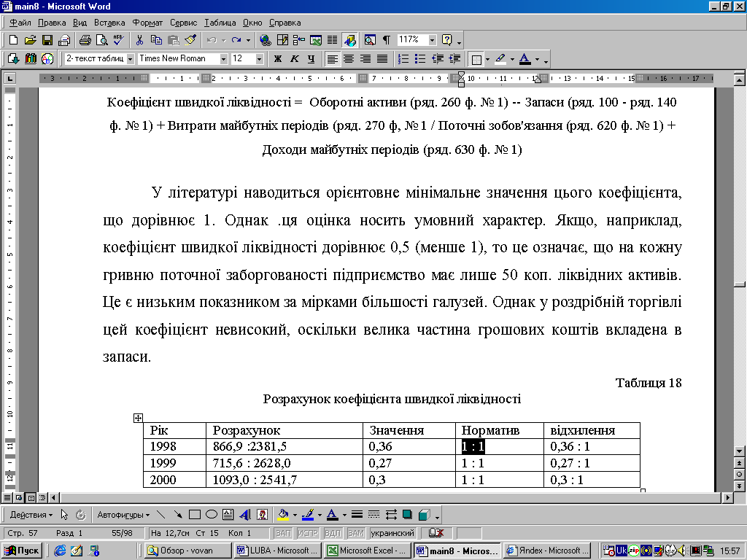Insert a table icon

(298, 40)
